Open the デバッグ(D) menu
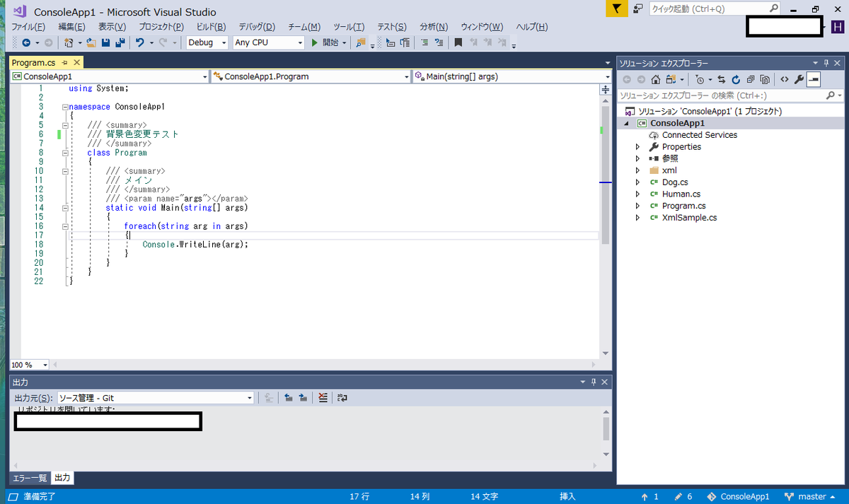 (256, 27)
